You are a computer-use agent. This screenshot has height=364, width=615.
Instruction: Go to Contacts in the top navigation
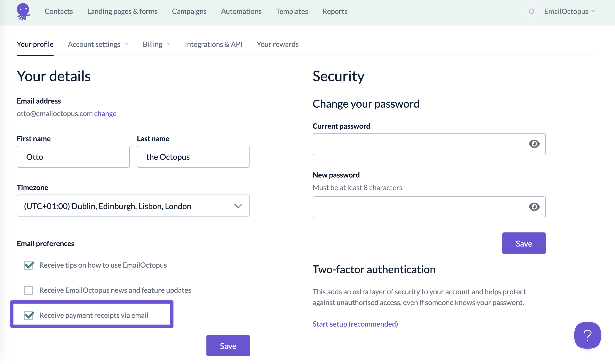58,11
